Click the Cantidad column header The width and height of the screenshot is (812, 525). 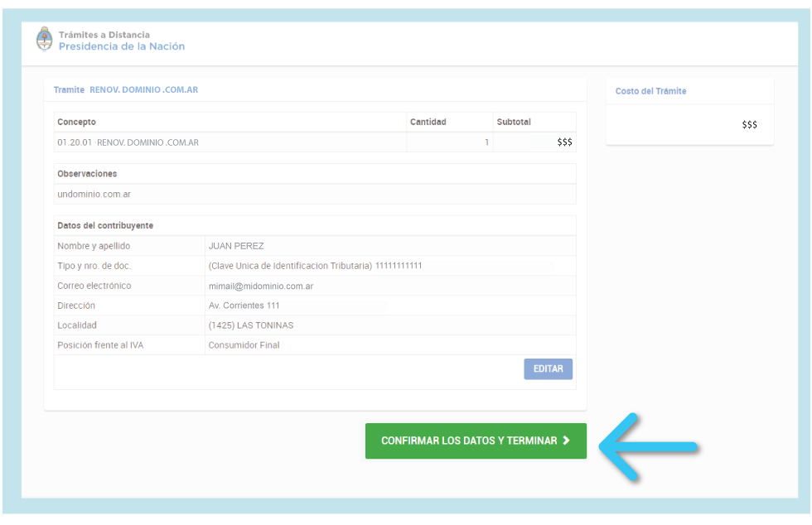coord(428,122)
